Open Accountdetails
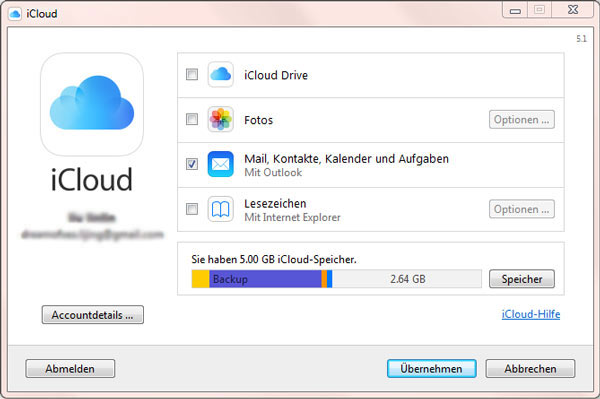 [x=93, y=314]
